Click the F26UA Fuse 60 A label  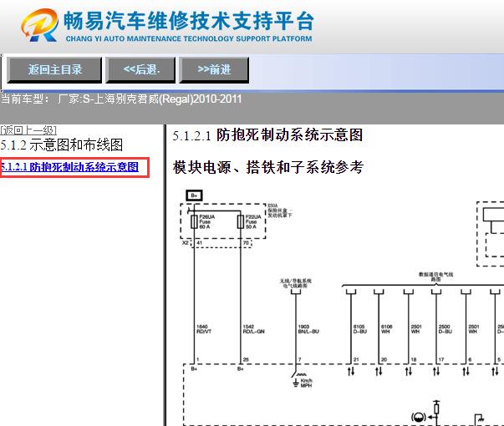coord(207,221)
